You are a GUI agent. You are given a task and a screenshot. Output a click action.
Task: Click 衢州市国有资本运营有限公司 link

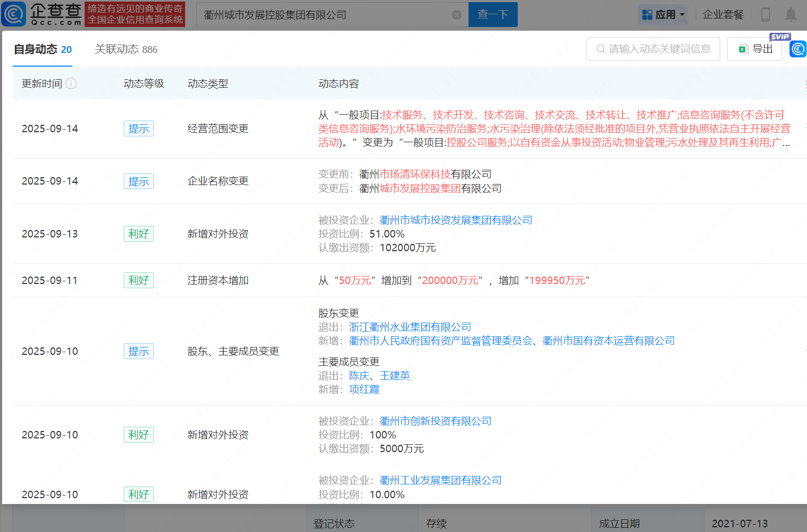tap(609, 341)
